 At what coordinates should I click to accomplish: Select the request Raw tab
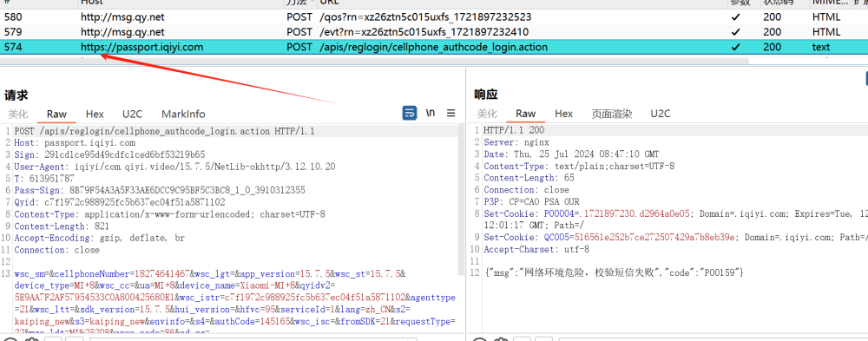click(56, 114)
